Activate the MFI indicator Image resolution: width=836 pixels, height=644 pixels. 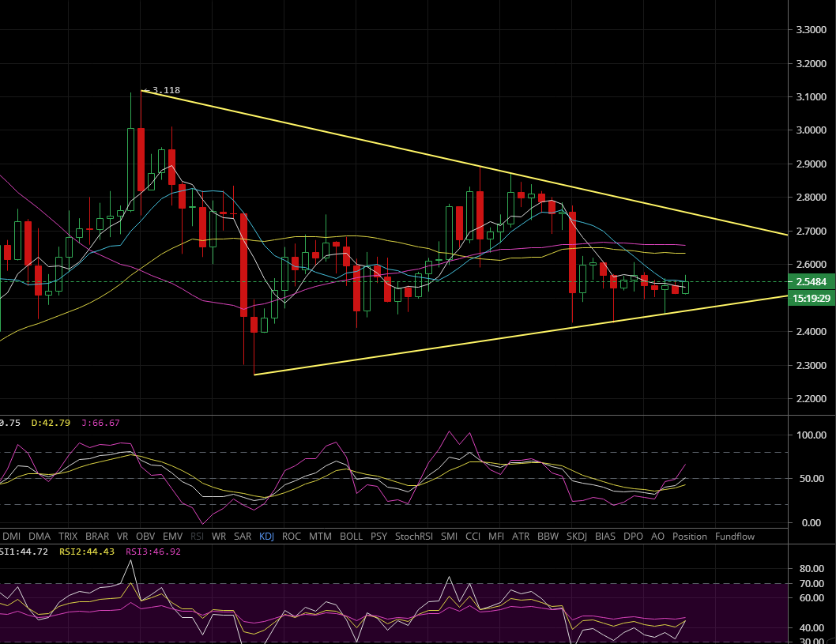(x=495, y=536)
